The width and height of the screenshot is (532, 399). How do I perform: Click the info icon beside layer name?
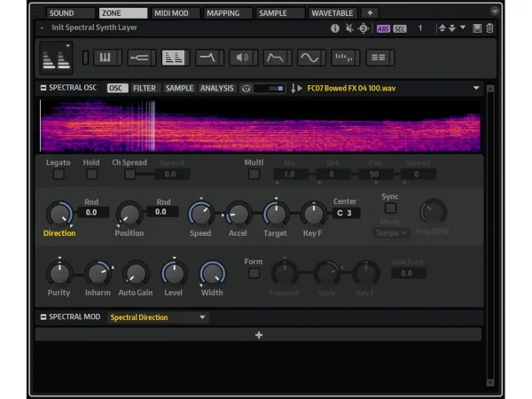pos(335,28)
